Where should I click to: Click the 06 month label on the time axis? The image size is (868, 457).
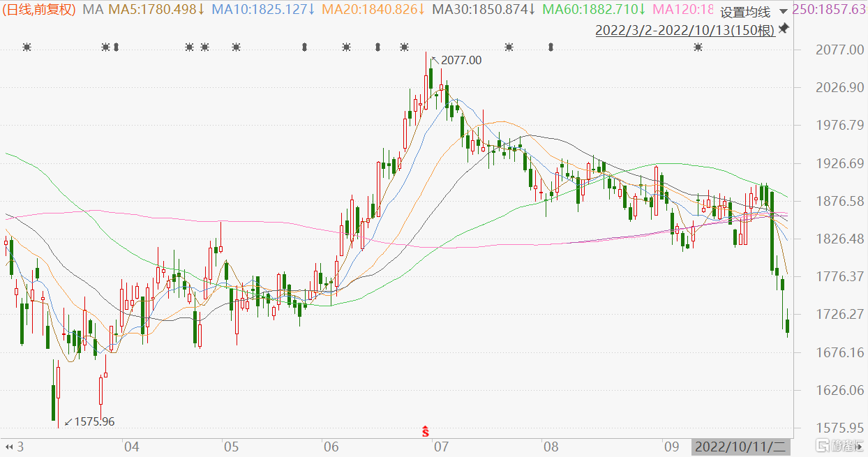[x=331, y=446]
